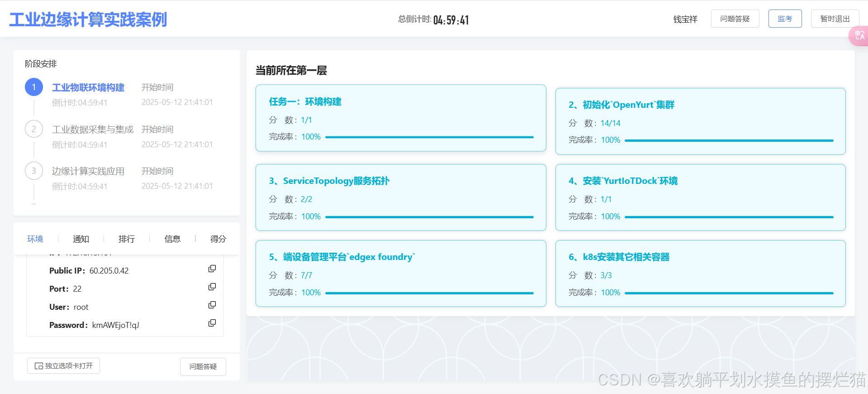868x394 pixels.
Task: Switch to the 信息 tab
Action: [x=172, y=239]
